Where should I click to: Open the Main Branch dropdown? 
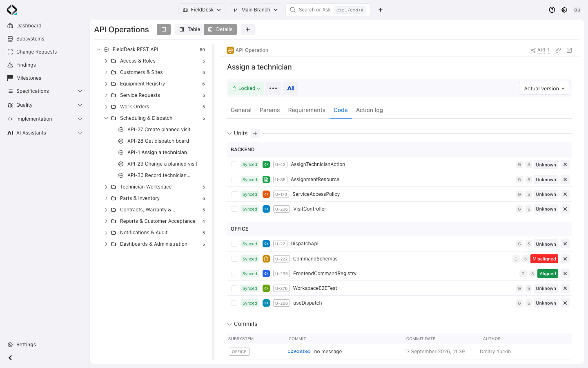(x=255, y=10)
